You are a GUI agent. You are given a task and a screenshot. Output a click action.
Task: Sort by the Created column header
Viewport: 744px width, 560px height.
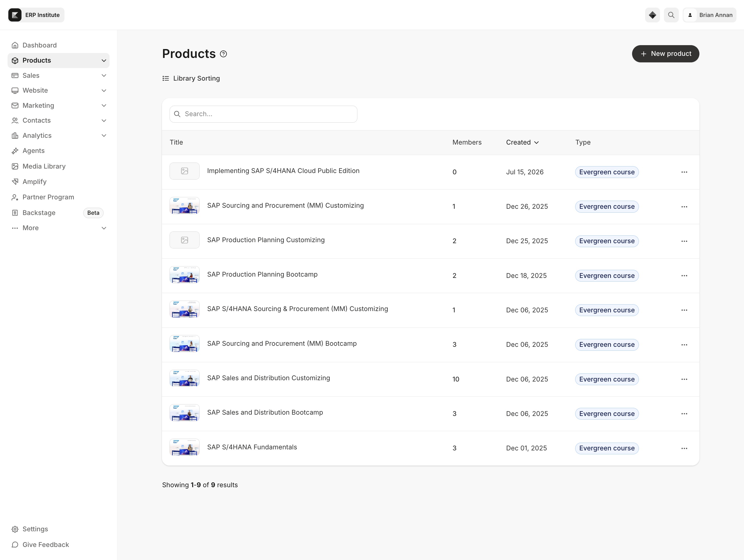click(x=522, y=142)
